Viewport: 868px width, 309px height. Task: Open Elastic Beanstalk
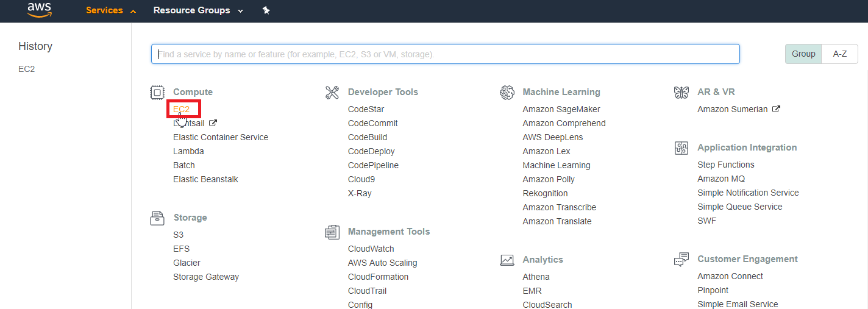(x=205, y=179)
